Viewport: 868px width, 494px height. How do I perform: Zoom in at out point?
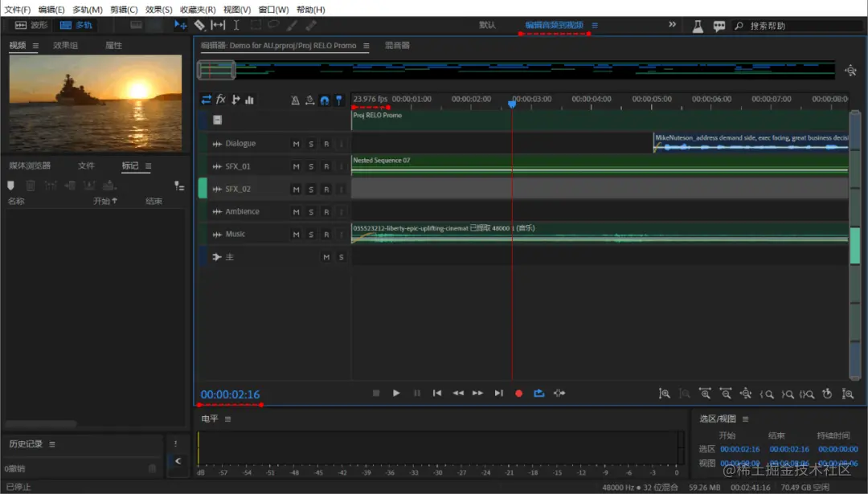pyautogui.click(x=787, y=394)
